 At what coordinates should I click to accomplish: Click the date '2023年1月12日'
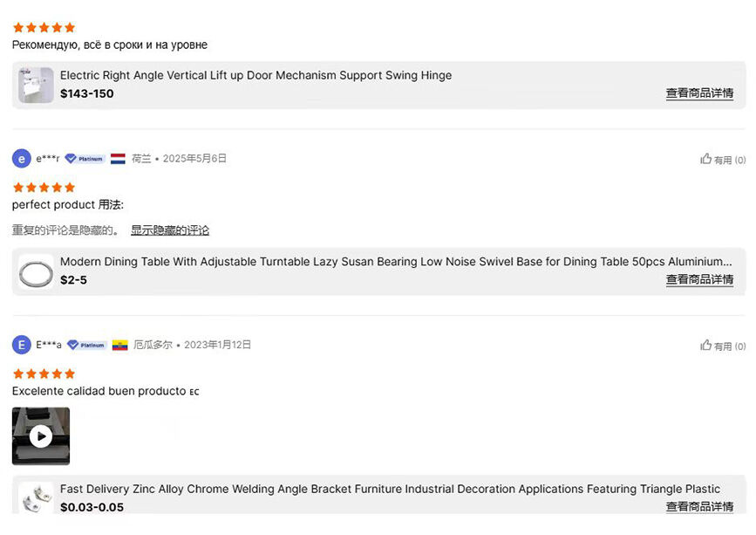click(217, 345)
